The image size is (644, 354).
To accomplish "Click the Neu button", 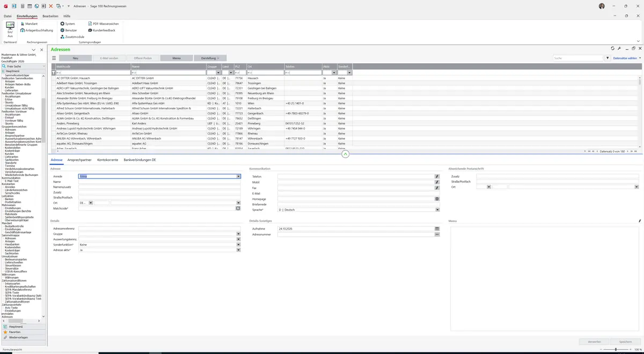I will 76,58.
